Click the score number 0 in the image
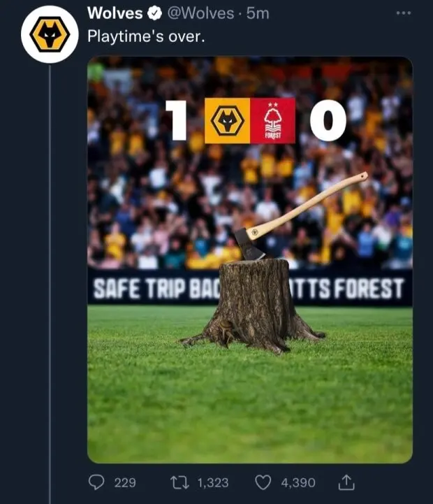 pyautogui.click(x=327, y=121)
